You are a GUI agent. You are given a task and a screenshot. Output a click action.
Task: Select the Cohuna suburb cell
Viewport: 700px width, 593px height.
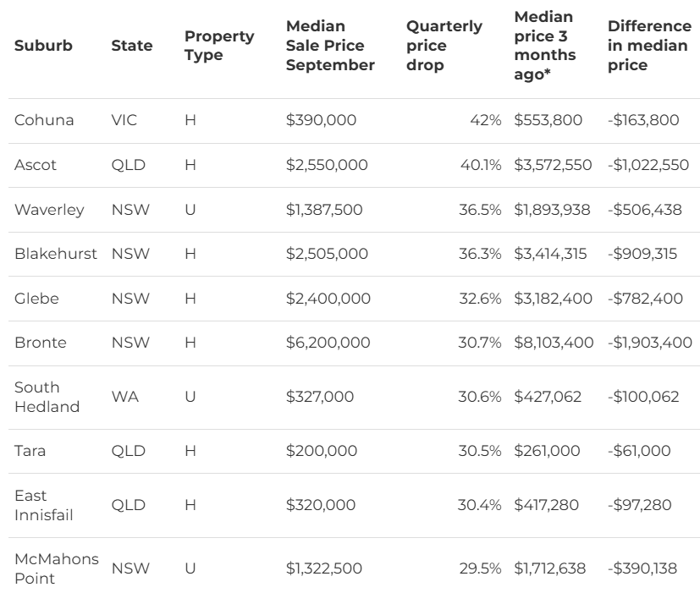tap(44, 120)
